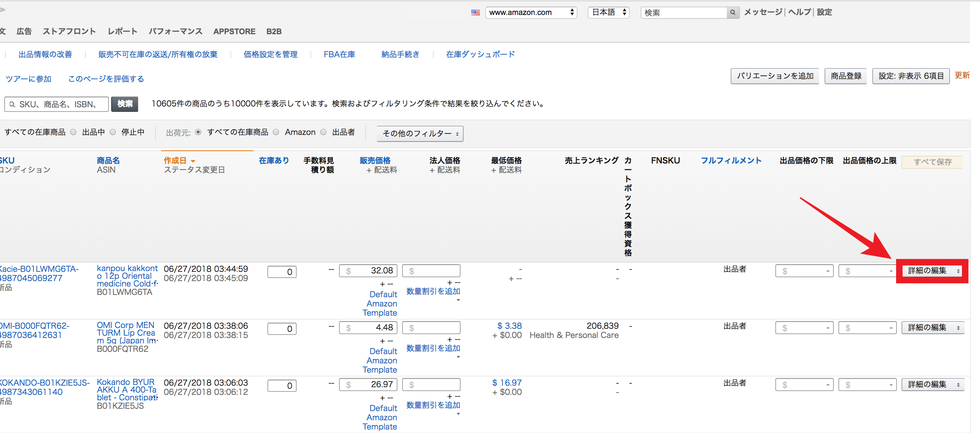Open product kanpou kakkonto 12p link
Image resolution: width=980 pixels, height=433 pixels.
point(127,276)
